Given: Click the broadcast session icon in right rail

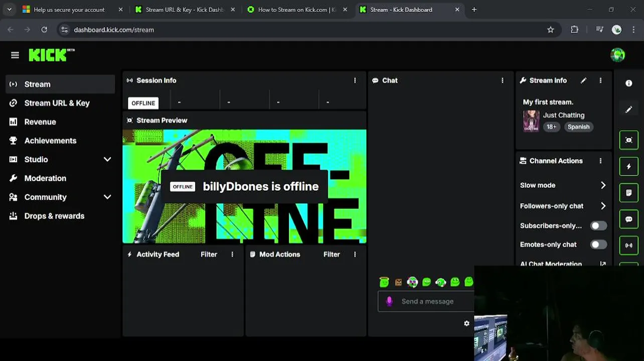Looking at the screenshot, I should [x=628, y=246].
